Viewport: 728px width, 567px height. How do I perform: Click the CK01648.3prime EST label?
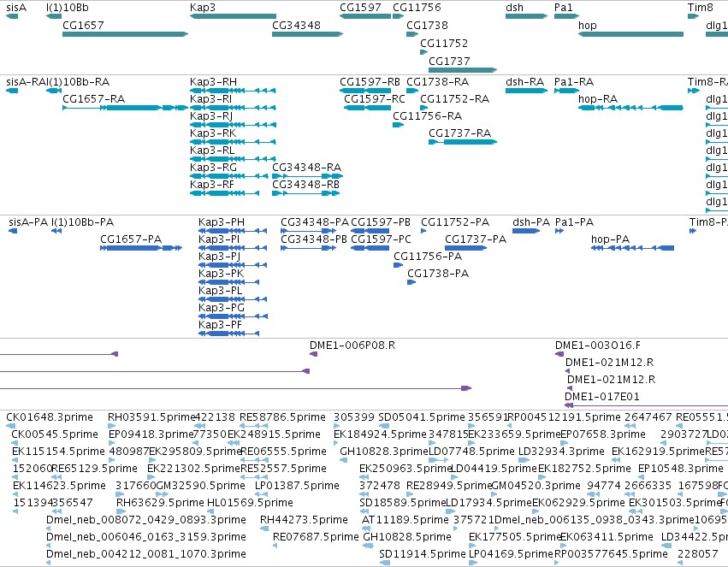50,417
